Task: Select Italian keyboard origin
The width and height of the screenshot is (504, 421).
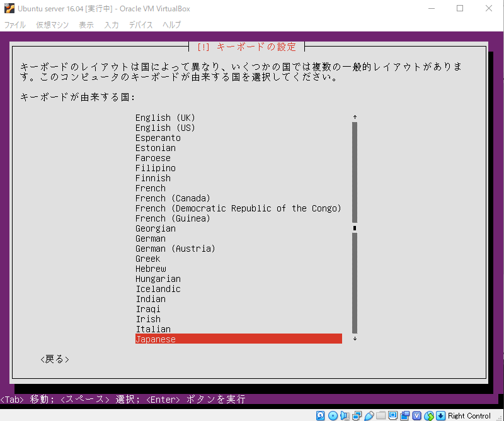Action: click(x=239, y=329)
